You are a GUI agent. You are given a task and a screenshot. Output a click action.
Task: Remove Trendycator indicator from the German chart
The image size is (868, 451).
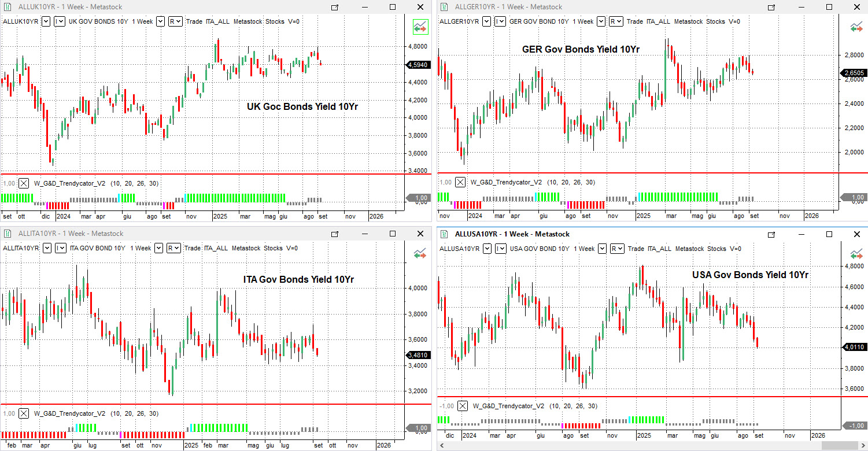pyautogui.click(x=460, y=182)
